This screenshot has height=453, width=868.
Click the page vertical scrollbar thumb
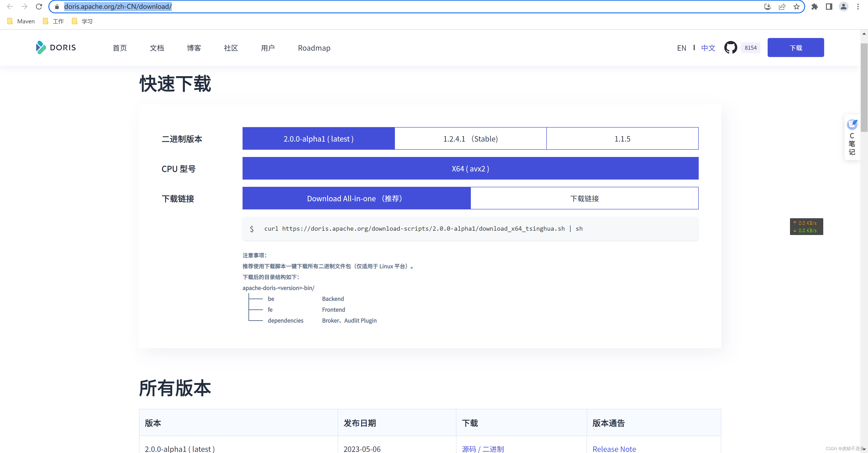pos(864,87)
